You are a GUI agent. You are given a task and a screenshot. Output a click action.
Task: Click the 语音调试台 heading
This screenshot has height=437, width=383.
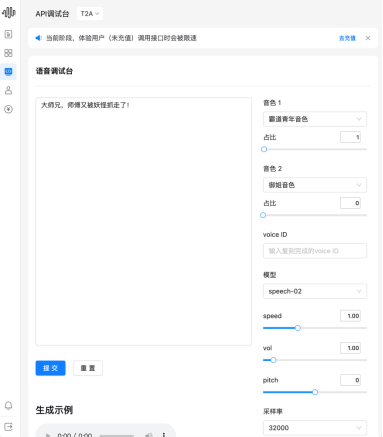[54, 71]
